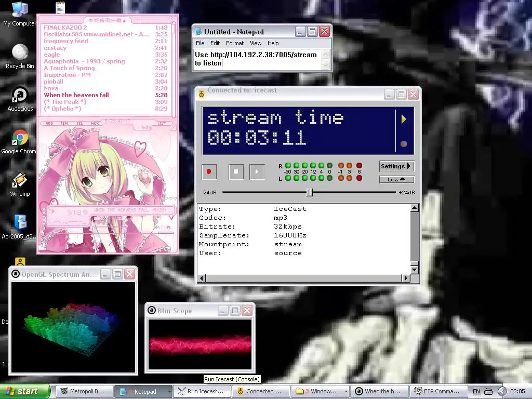The height and width of the screenshot is (399, 532).
Task: Open the playlist LIST menu
Action: click(162, 124)
